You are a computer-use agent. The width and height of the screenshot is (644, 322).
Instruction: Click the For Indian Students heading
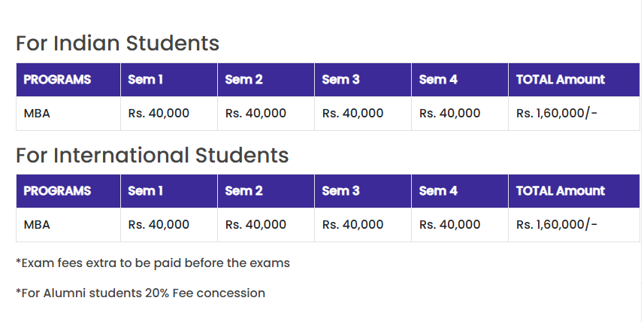[117, 43]
